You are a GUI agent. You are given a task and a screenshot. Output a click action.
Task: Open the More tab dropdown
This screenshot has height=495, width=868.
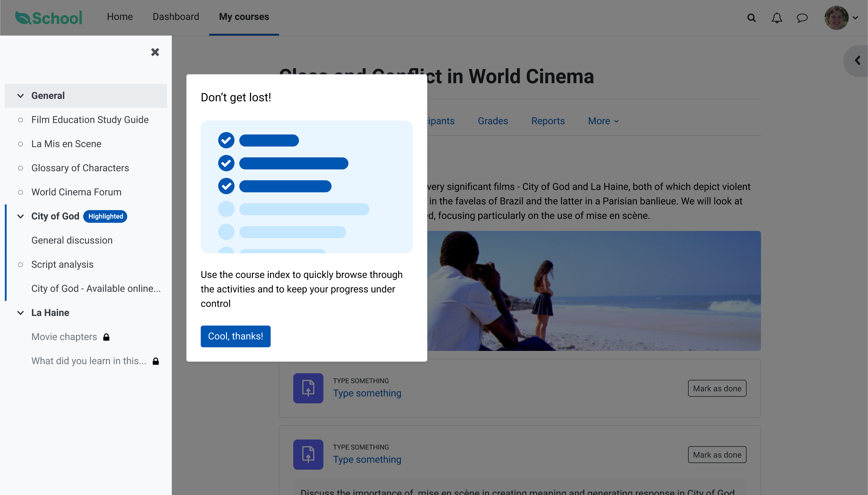603,121
